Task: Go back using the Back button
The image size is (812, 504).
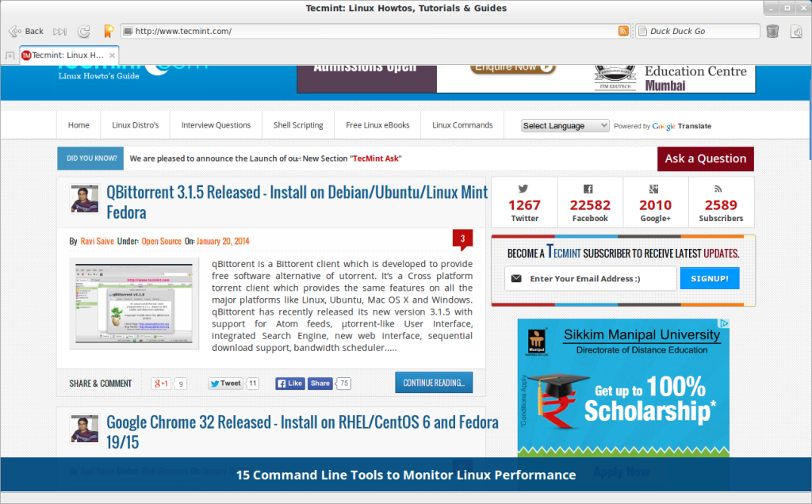Action: click(26, 31)
